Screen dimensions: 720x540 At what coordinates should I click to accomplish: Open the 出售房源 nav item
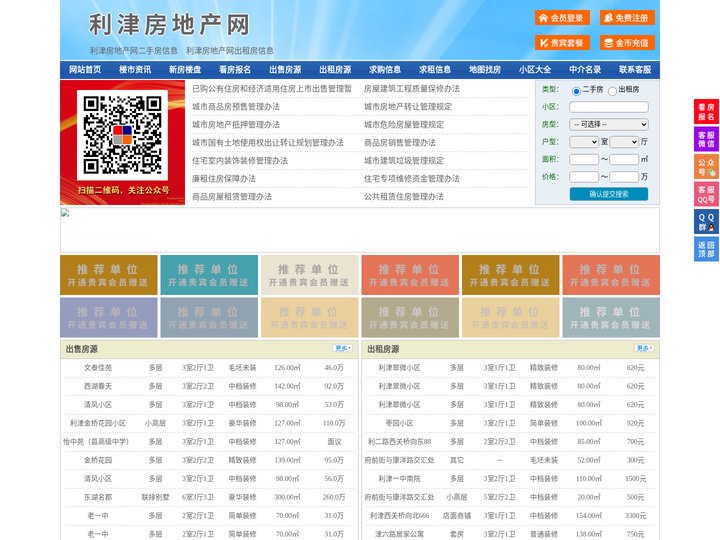[285, 70]
